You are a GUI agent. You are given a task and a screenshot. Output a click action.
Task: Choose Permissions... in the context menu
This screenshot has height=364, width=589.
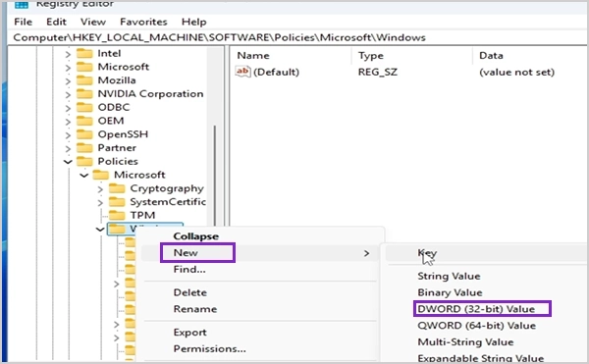click(x=210, y=349)
